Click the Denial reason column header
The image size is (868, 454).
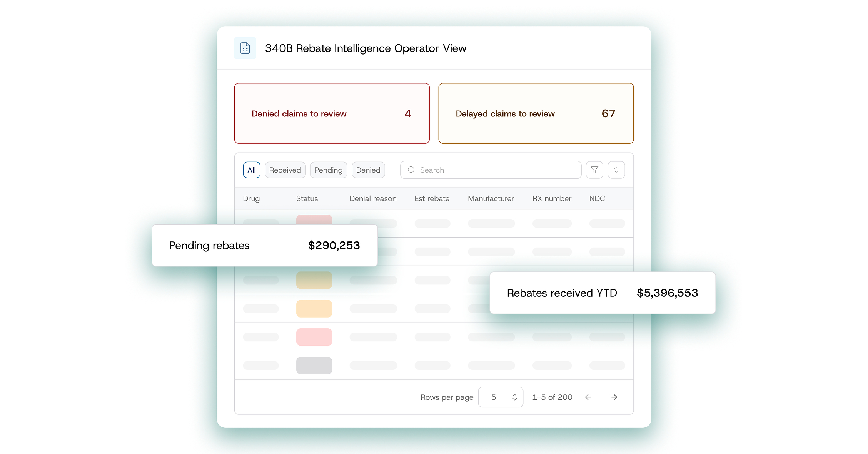coord(373,198)
